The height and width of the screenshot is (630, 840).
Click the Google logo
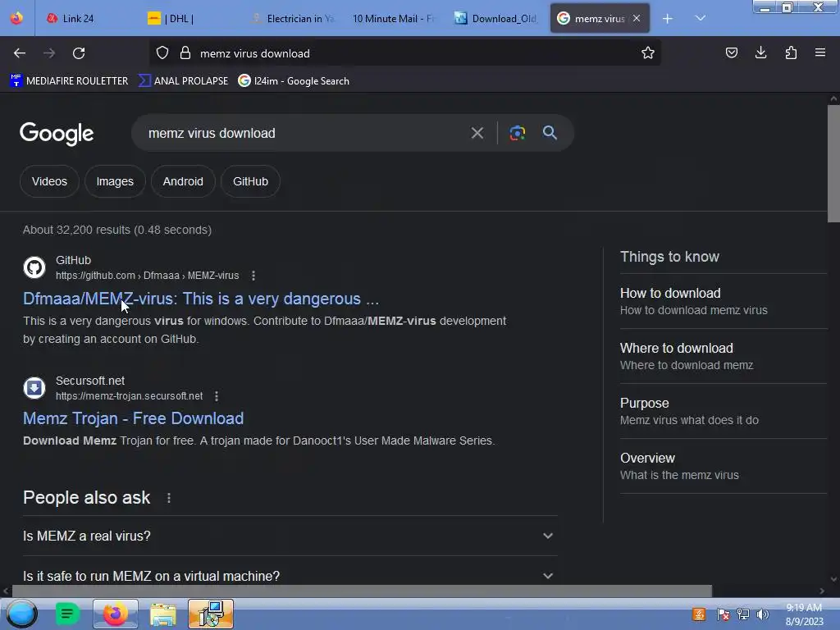(x=57, y=134)
